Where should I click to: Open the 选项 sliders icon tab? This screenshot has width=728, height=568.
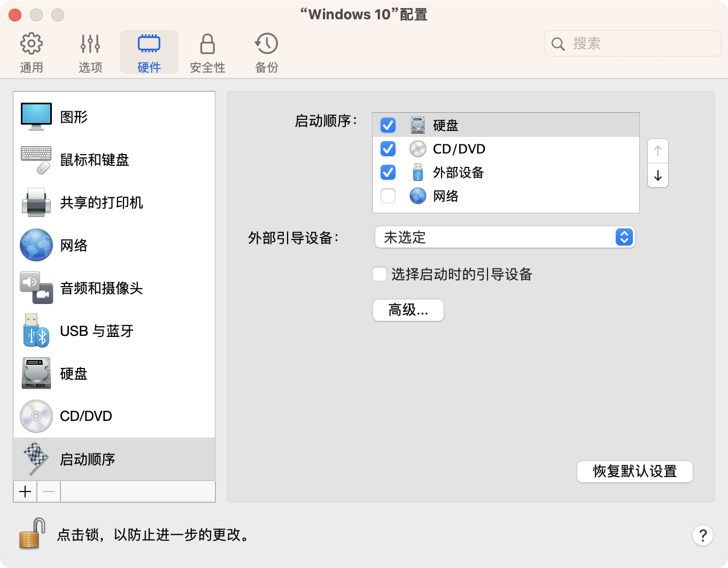click(90, 44)
